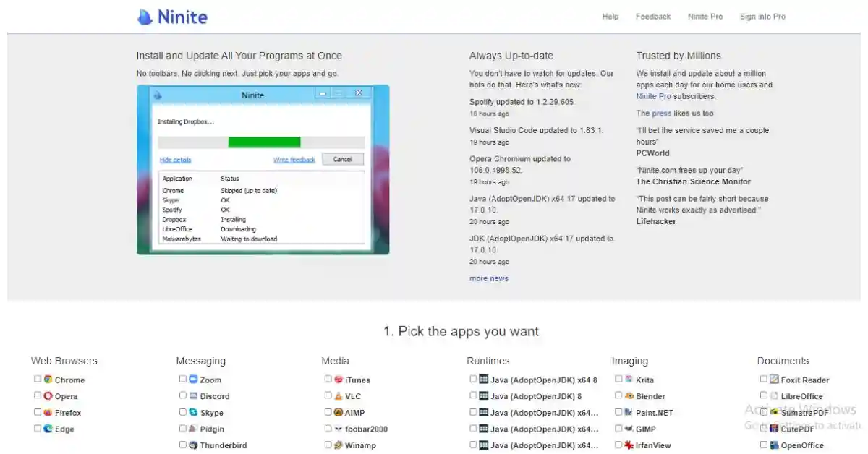Click the GIMP app icon

(x=629, y=428)
